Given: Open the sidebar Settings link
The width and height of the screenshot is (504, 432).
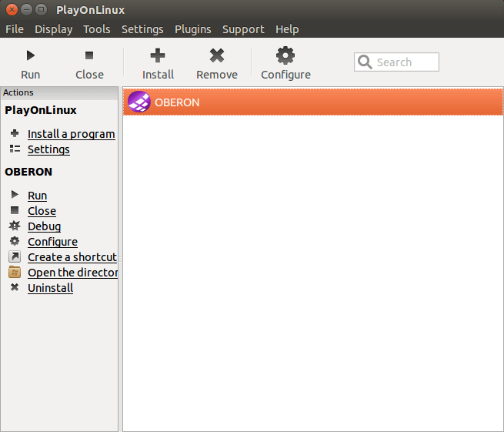Looking at the screenshot, I should [48, 149].
